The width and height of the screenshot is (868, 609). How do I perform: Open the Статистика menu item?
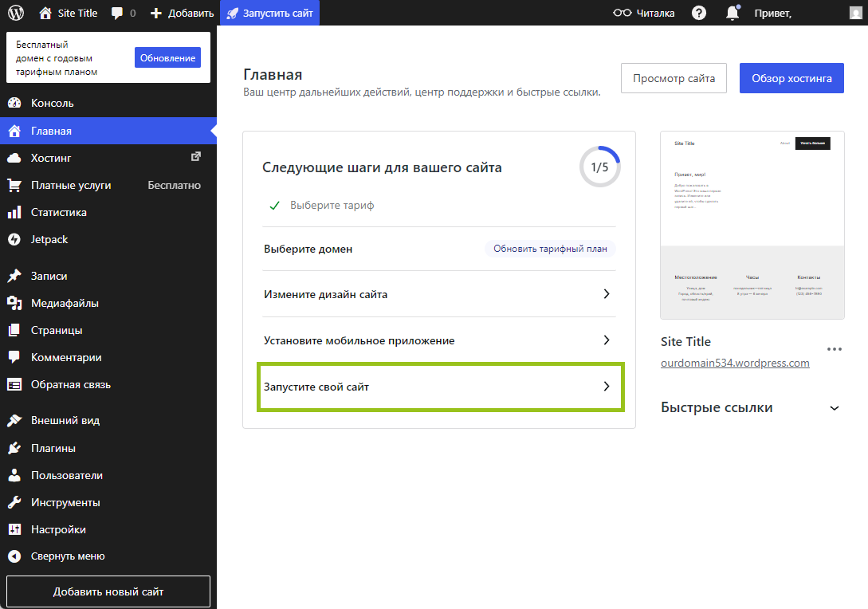(x=108, y=212)
